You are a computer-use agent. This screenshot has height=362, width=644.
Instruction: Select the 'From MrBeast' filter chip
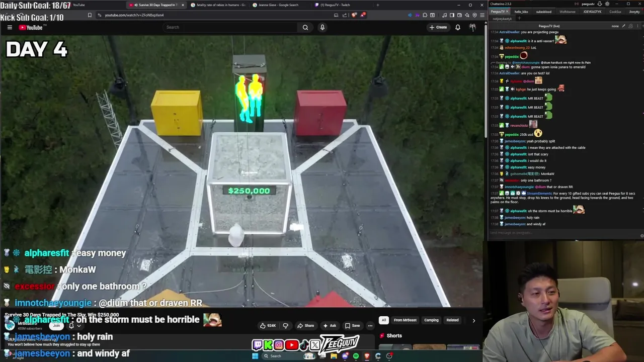click(405, 320)
